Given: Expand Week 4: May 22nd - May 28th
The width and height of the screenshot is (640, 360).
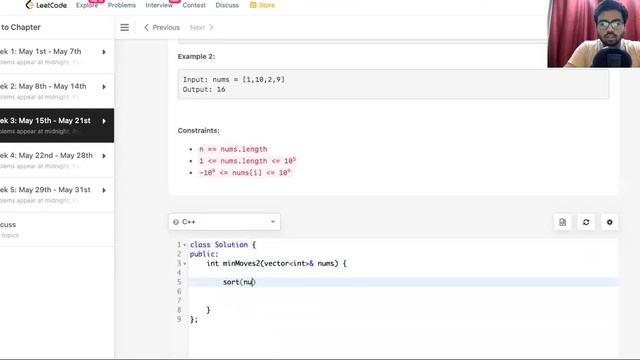Looking at the screenshot, I should pos(104,156).
